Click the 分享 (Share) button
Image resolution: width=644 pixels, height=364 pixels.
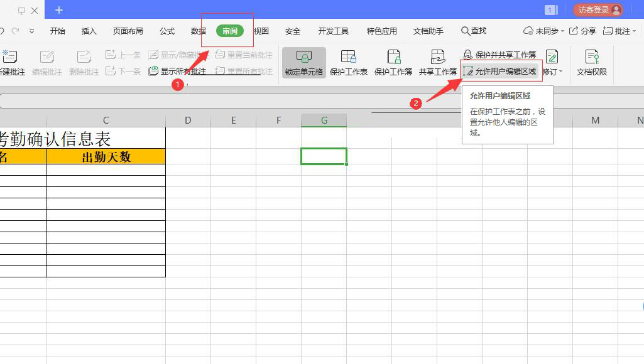(x=583, y=31)
